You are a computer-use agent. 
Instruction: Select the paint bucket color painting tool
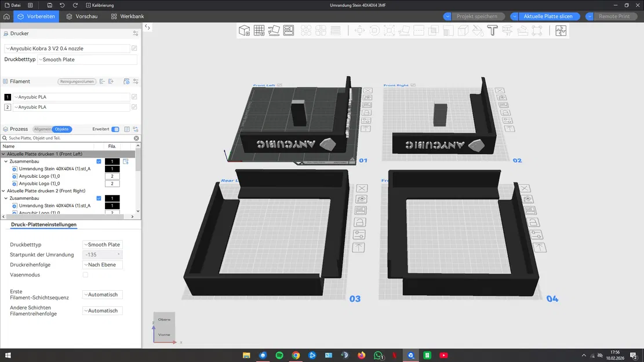pos(478,30)
